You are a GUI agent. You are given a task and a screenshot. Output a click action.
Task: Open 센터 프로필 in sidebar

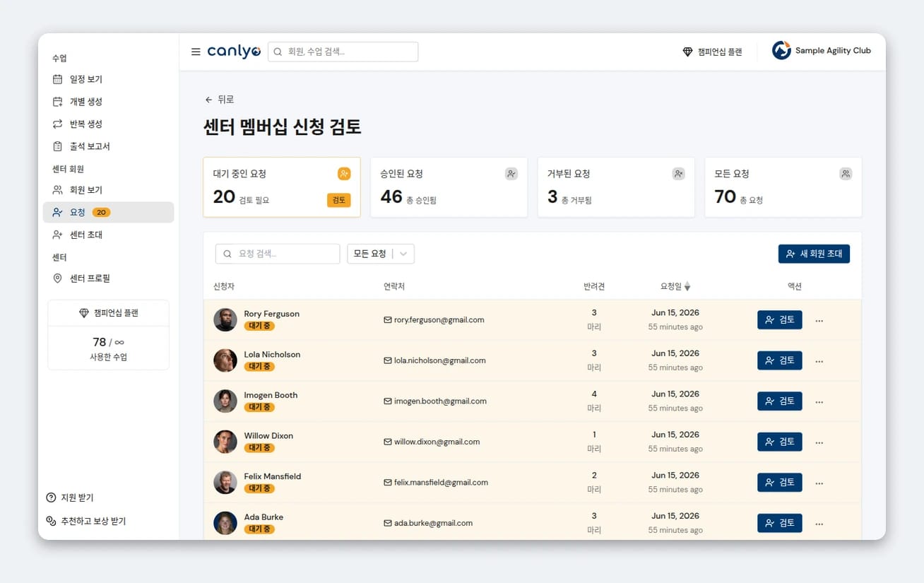109,278
